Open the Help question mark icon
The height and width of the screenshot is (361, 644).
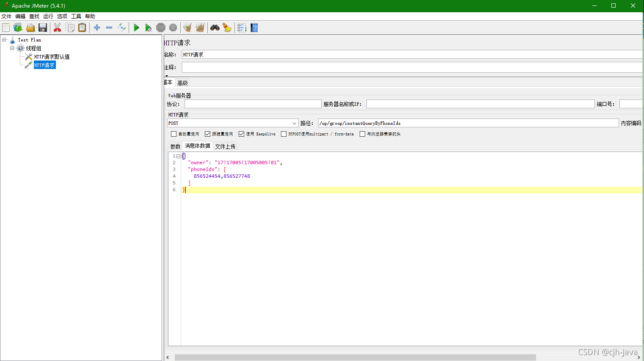(254, 28)
